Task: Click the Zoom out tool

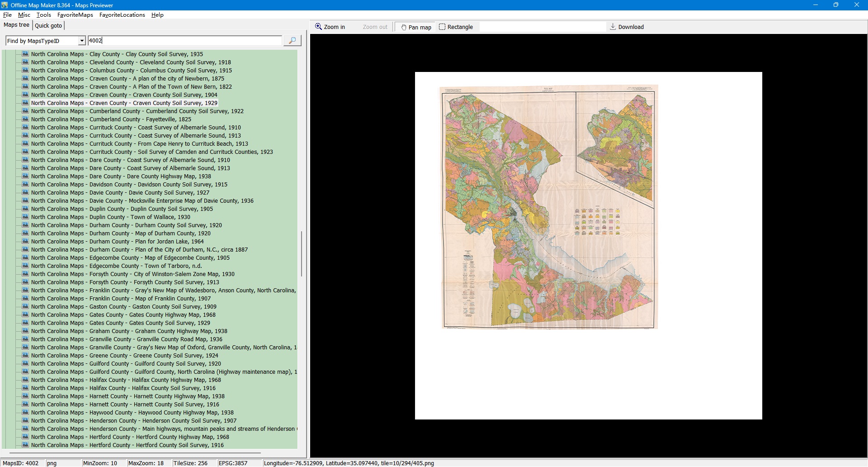Action: 375,27
